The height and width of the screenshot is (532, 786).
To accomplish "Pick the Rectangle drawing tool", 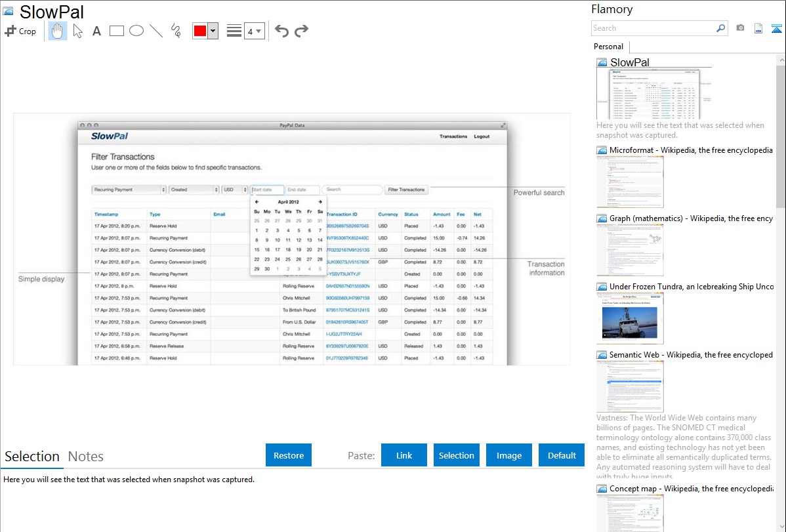I will tap(116, 31).
